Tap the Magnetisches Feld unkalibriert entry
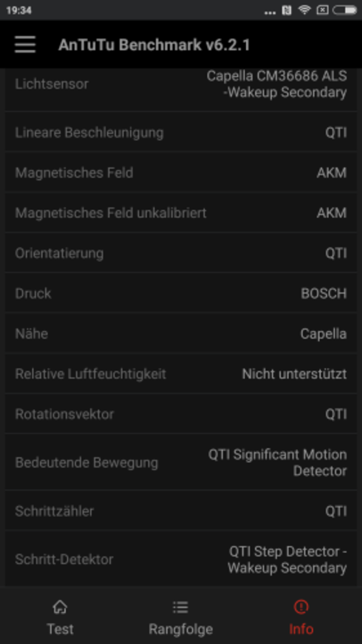The image size is (362, 644). tap(181, 213)
